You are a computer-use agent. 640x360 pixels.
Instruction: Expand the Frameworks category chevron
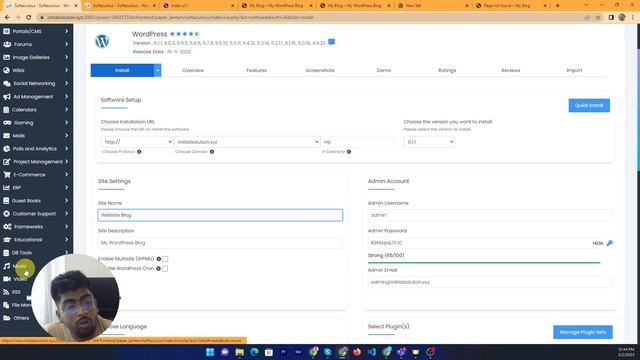(x=67, y=227)
